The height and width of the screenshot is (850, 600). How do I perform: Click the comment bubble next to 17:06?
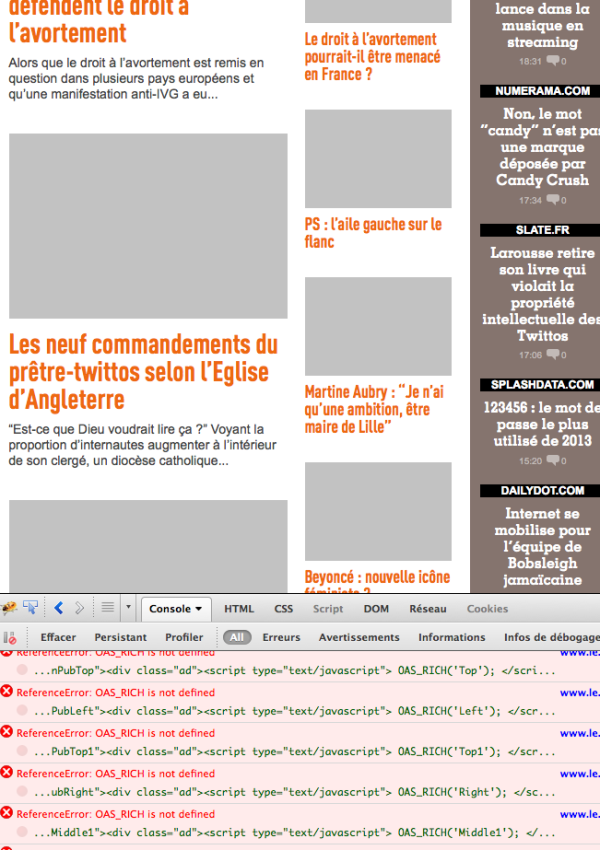(x=553, y=354)
